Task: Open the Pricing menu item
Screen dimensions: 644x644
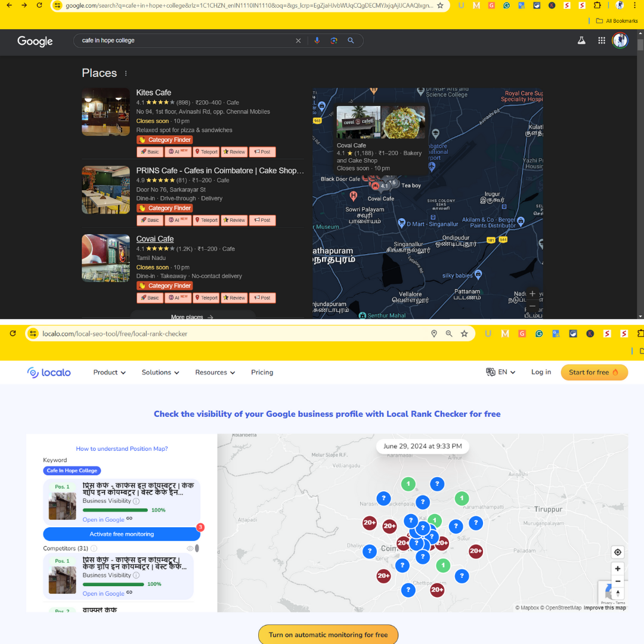Action: [262, 372]
